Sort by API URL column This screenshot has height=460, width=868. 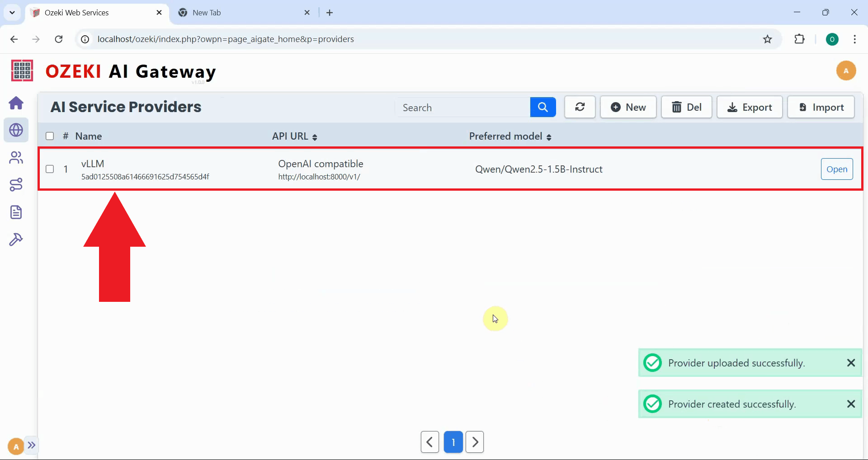315,136
